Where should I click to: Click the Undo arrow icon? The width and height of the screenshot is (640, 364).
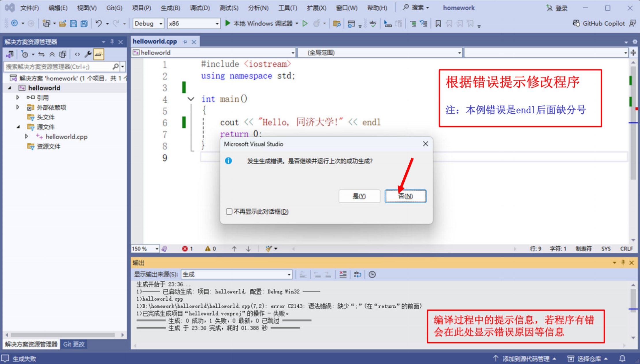pos(99,23)
